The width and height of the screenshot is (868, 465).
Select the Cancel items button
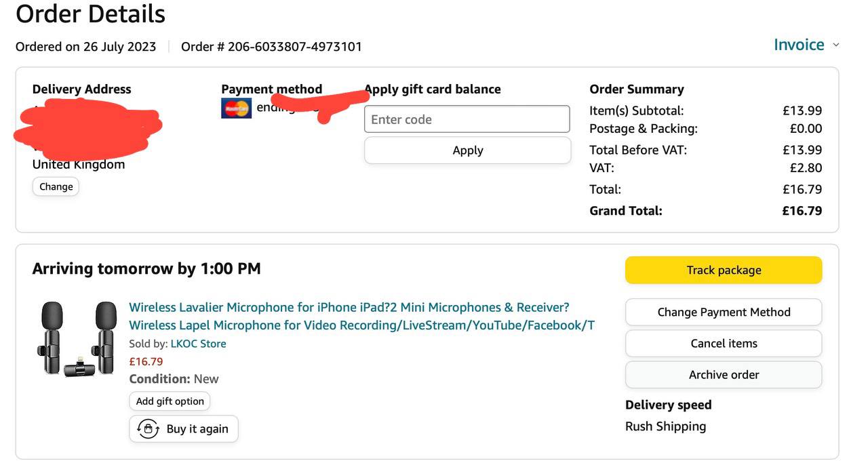click(724, 343)
